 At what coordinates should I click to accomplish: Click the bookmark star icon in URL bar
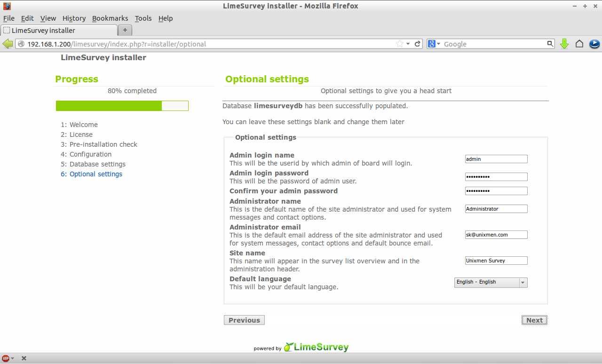(x=399, y=44)
